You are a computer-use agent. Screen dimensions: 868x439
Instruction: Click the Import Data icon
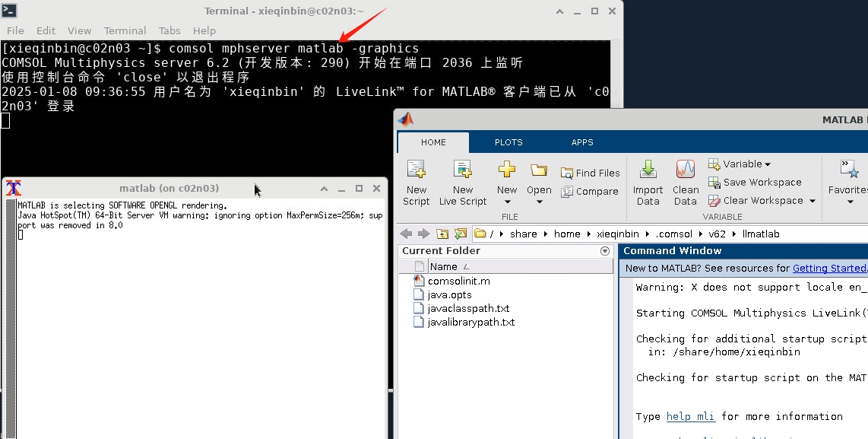click(x=648, y=169)
